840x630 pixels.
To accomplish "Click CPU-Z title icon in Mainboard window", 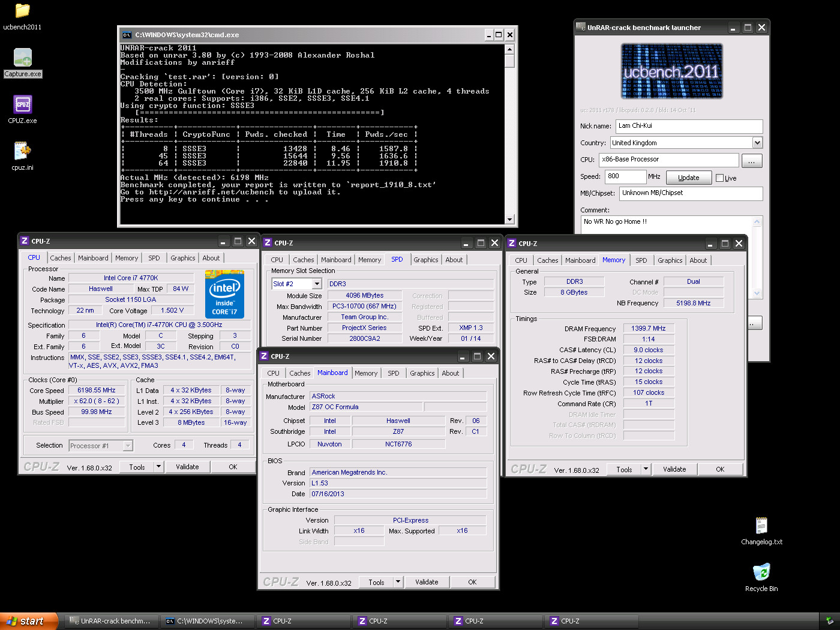I will click(264, 356).
